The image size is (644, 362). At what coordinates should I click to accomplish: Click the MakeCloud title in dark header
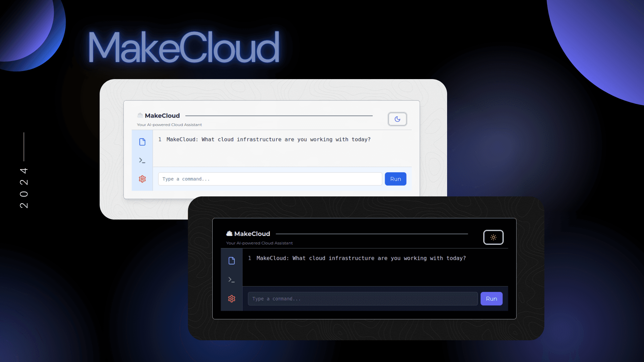(252, 234)
